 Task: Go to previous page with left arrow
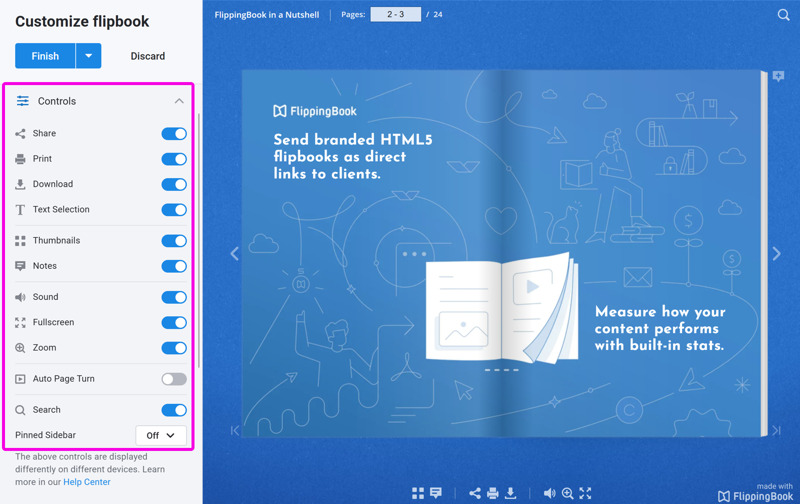[x=235, y=254]
